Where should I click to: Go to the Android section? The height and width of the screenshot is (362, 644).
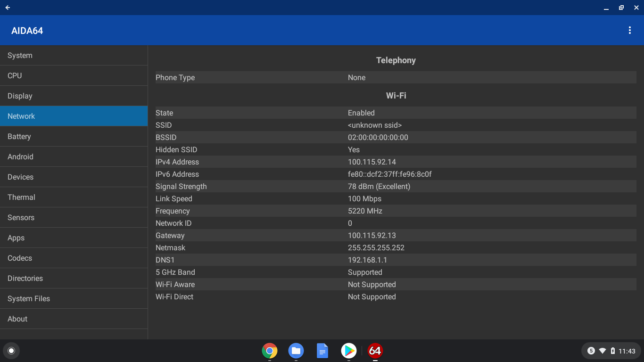pos(74,156)
